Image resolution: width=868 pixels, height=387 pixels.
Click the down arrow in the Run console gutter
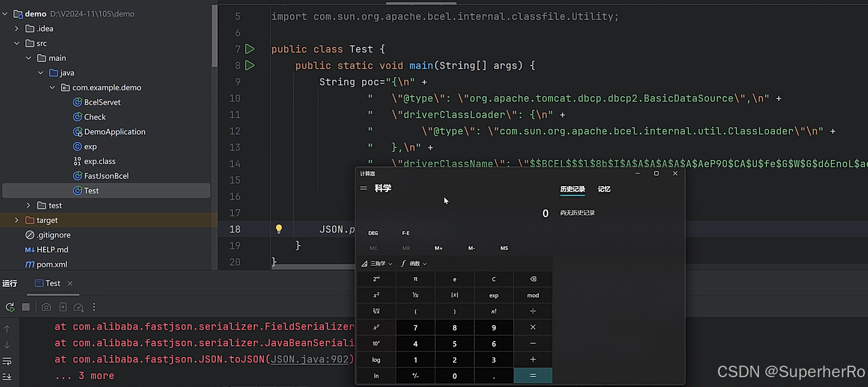7,345
